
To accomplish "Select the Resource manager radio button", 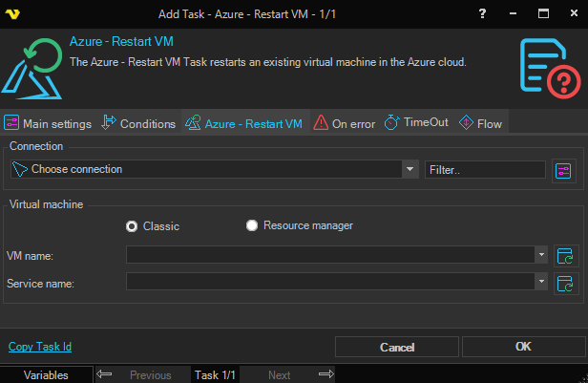I will click(x=252, y=226).
